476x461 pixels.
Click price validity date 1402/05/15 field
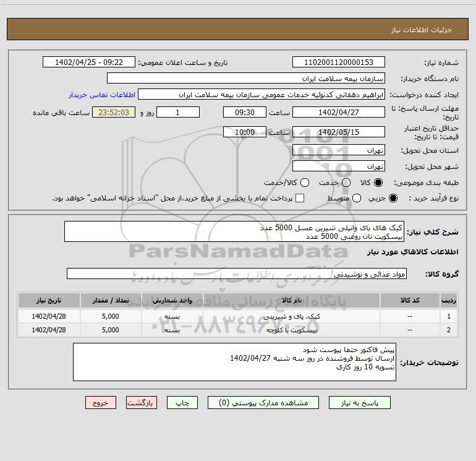(x=339, y=132)
